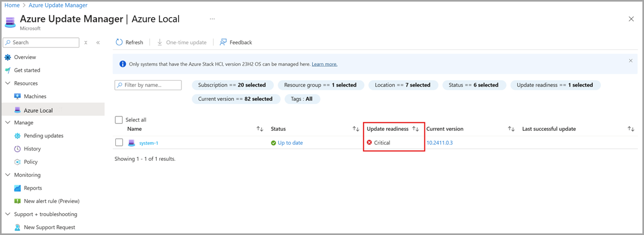
Task: Collapse the sidebar with double-chevron icon
Action: (98, 42)
